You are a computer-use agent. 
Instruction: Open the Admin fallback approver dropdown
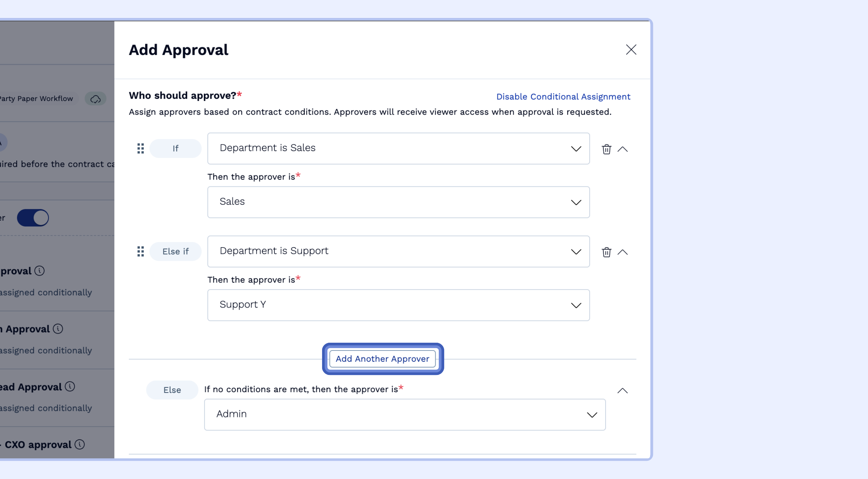[x=592, y=415]
